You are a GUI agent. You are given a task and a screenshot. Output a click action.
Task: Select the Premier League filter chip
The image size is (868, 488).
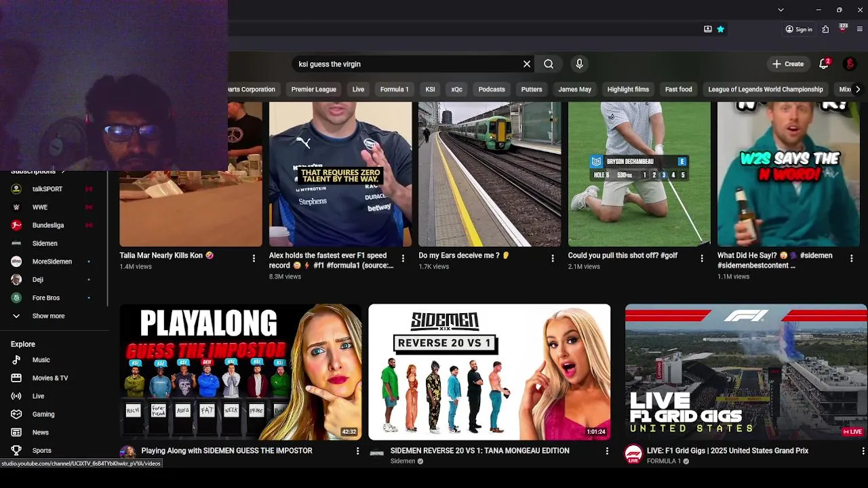click(313, 89)
